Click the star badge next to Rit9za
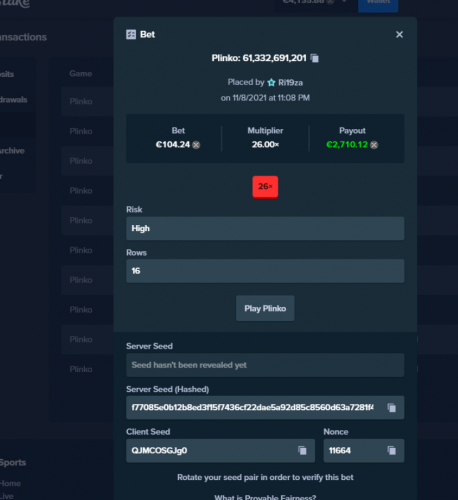458x500 pixels. pyautogui.click(x=271, y=82)
